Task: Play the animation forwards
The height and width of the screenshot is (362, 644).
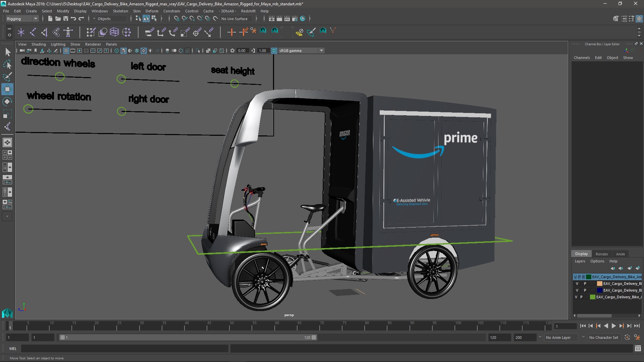Action: 613,326
